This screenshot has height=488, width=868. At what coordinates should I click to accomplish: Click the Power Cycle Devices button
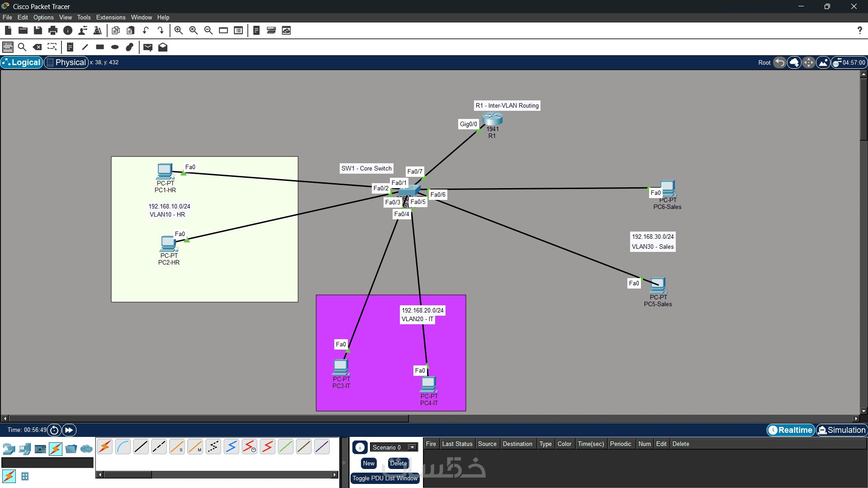point(54,430)
